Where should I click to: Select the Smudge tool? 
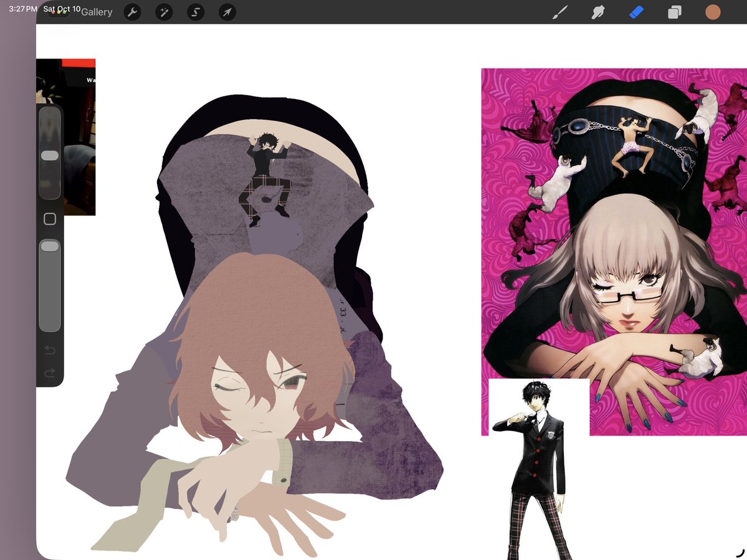598,12
